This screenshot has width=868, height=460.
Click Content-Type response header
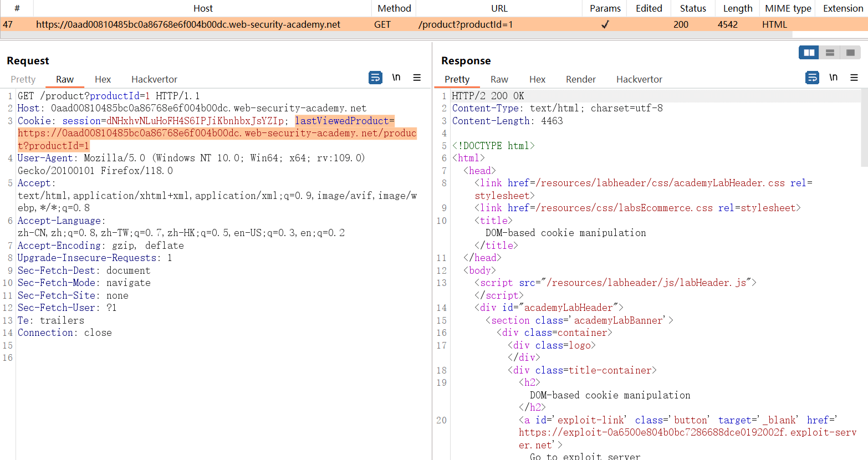[557, 108]
